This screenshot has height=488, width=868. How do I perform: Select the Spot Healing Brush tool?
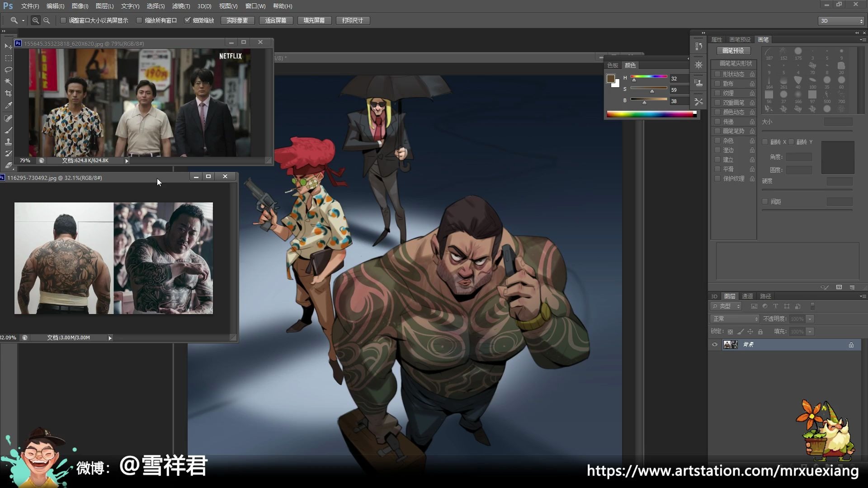pos(8,118)
